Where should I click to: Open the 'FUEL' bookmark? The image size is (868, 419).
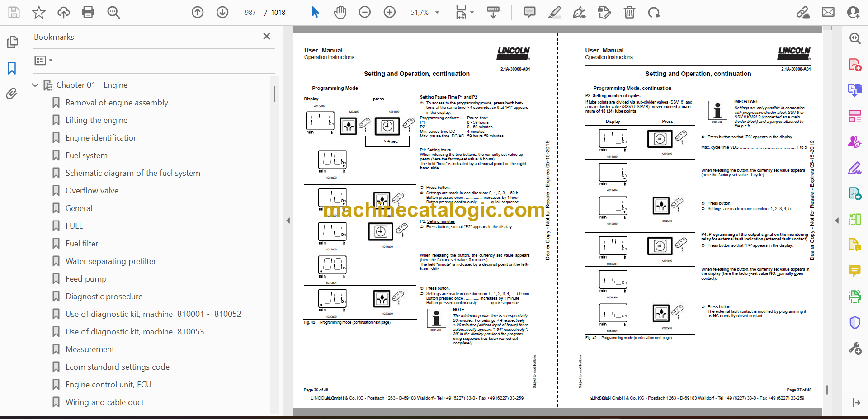click(74, 226)
